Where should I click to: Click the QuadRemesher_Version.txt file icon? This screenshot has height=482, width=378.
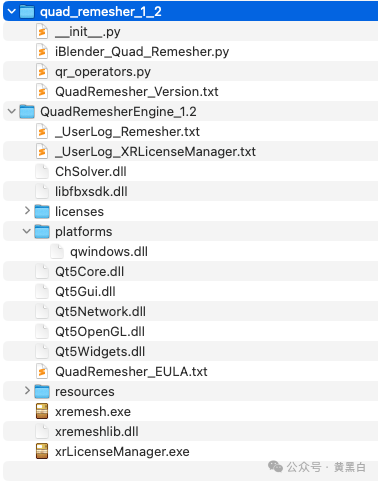point(42,92)
